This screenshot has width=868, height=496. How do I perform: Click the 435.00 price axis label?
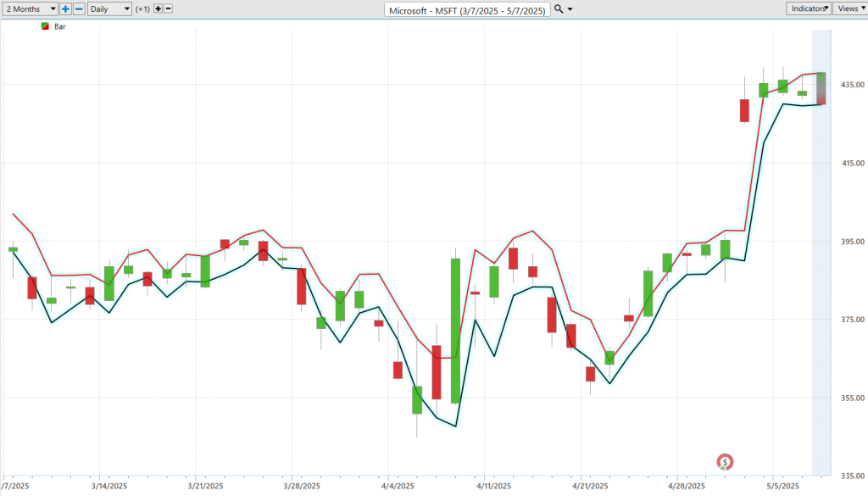[848, 85]
